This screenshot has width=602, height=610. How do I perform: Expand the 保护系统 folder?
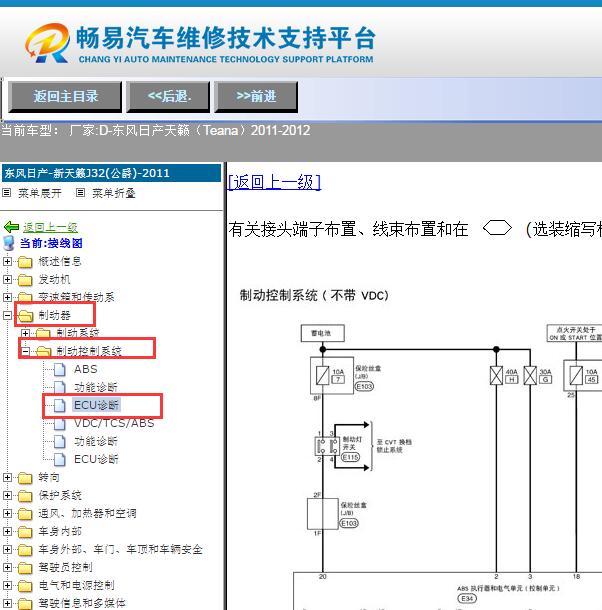point(7,495)
